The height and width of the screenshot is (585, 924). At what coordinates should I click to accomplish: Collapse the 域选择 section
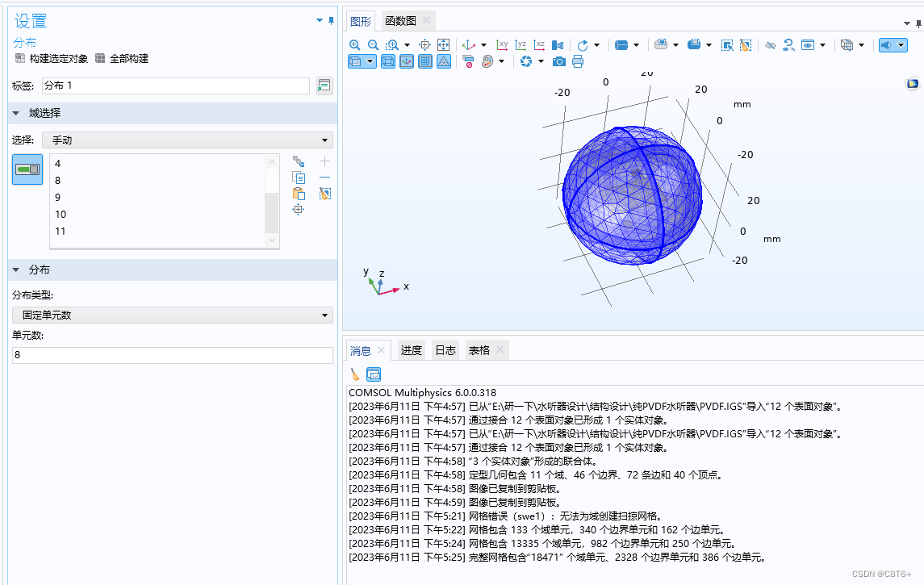click(16, 113)
